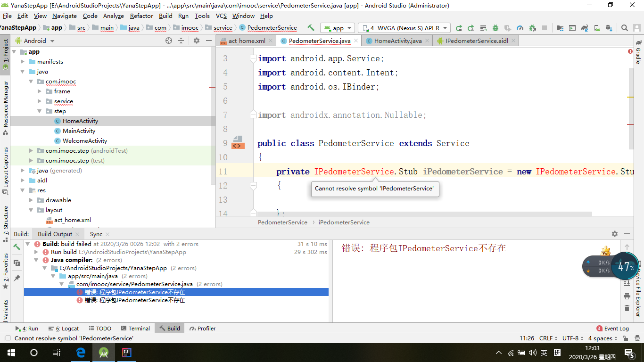Click the print icon in build output sidebar

click(627, 296)
